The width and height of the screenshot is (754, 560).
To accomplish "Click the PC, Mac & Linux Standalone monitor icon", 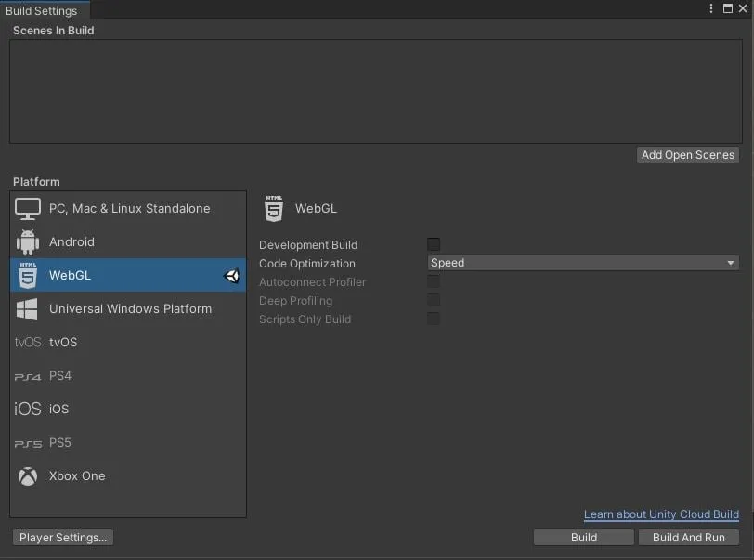I will pyautogui.click(x=28, y=209).
